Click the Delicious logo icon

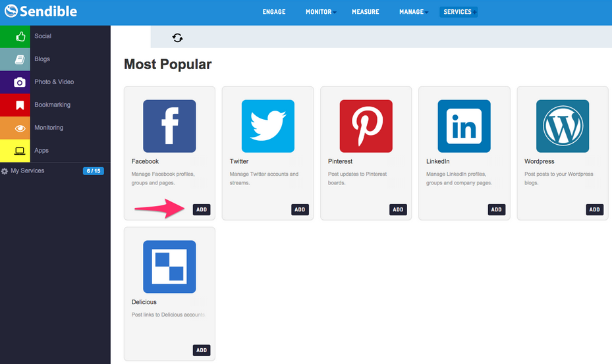click(169, 267)
